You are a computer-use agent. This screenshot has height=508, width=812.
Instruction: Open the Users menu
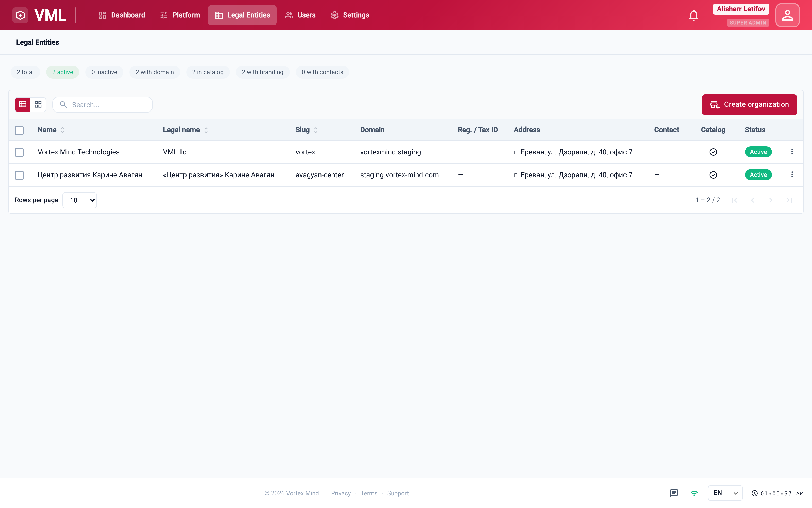point(300,15)
